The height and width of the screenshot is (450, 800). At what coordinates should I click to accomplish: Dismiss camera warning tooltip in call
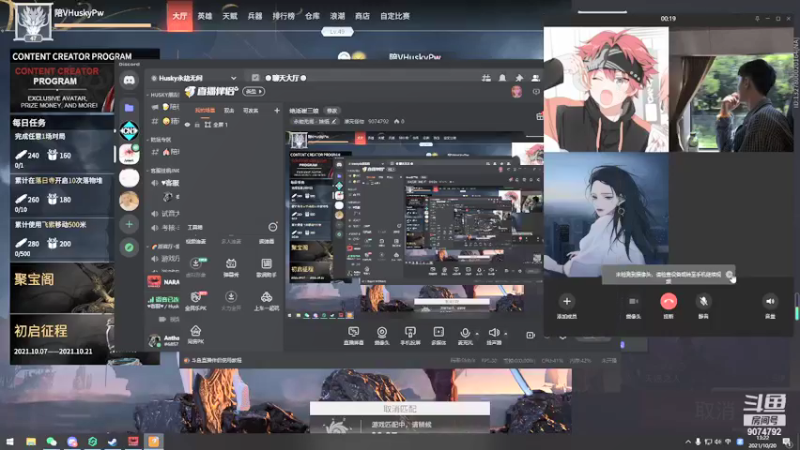coord(729,274)
